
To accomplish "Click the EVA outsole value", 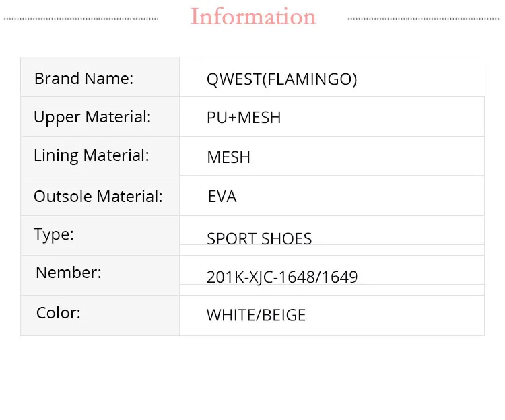I will pyautogui.click(x=222, y=197).
